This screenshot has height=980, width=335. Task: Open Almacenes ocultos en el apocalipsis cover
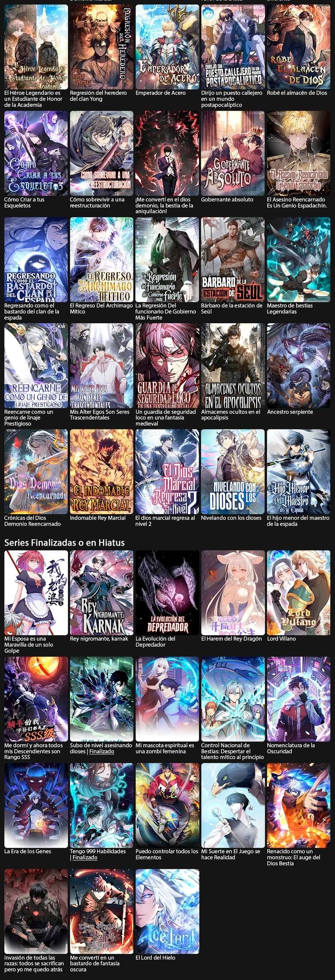[233, 366]
